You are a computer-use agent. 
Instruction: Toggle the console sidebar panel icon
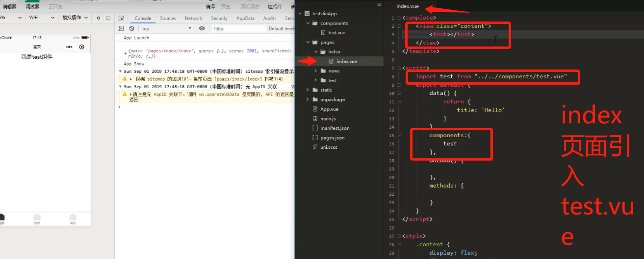121,28
